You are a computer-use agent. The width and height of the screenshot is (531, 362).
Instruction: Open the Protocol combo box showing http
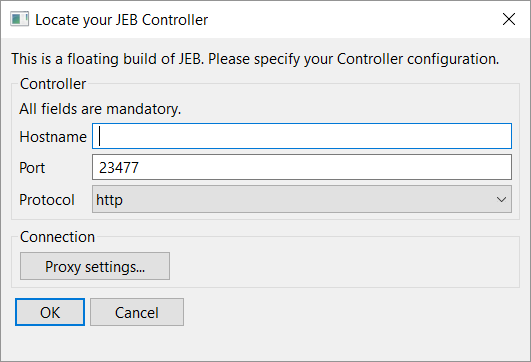(x=302, y=199)
